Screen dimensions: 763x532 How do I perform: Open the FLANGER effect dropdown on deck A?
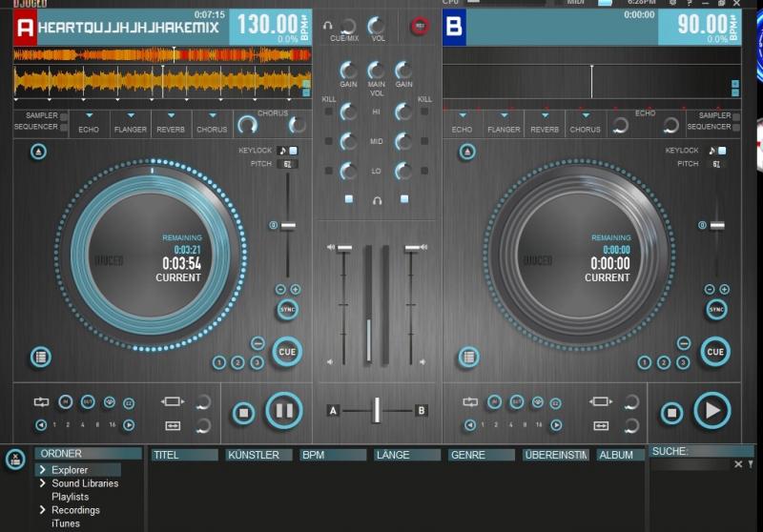click(x=131, y=115)
